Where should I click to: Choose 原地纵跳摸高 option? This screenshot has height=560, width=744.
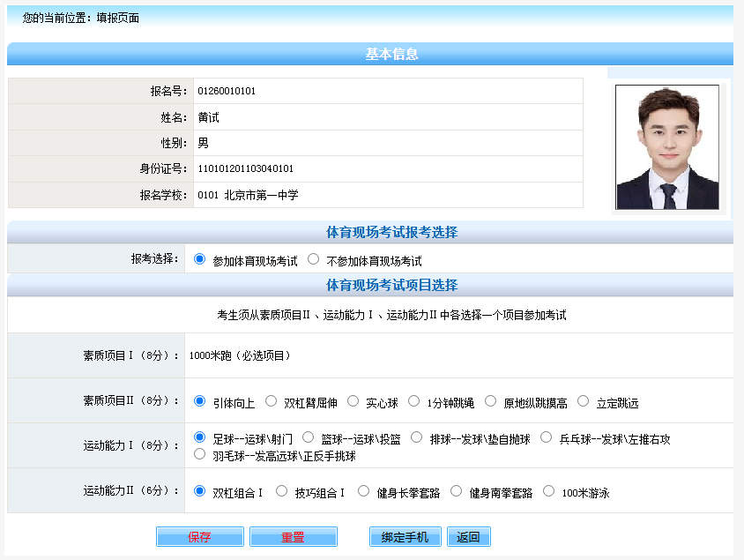point(490,401)
